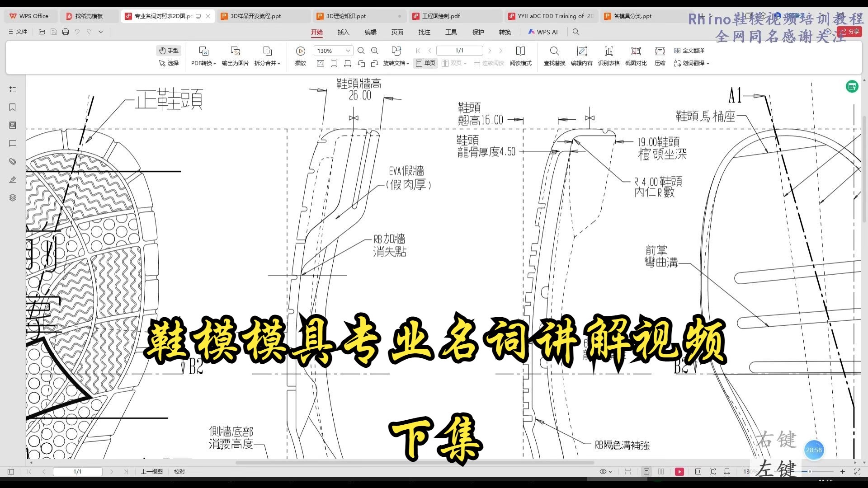Select the hand (手型) tool

click(x=169, y=51)
